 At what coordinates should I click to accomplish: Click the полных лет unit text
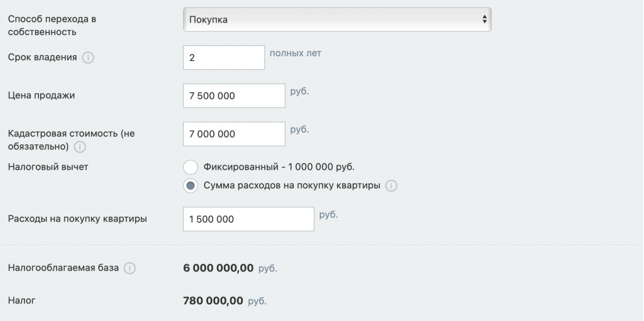(x=295, y=53)
